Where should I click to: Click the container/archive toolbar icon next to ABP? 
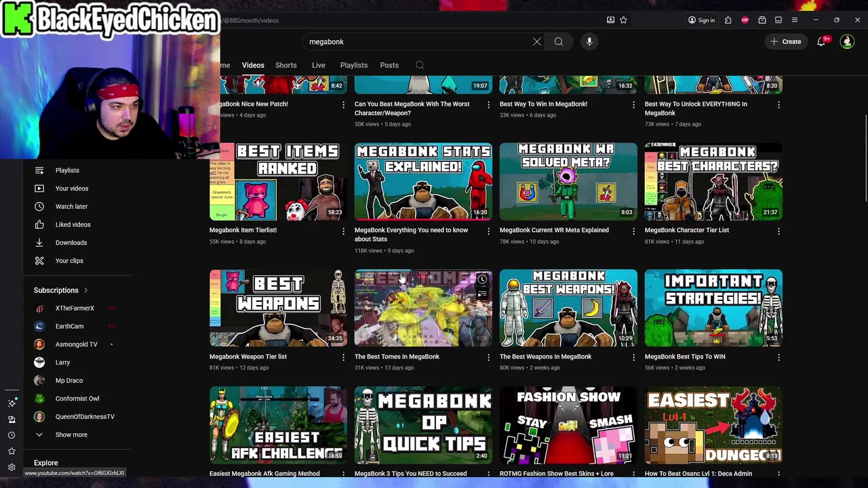click(x=762, y=20)
